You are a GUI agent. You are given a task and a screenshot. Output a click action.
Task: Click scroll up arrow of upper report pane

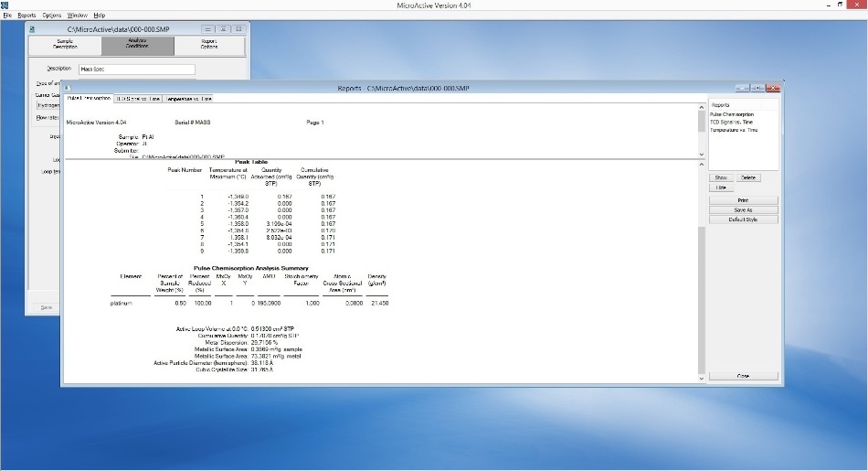[x=702, y=108]
